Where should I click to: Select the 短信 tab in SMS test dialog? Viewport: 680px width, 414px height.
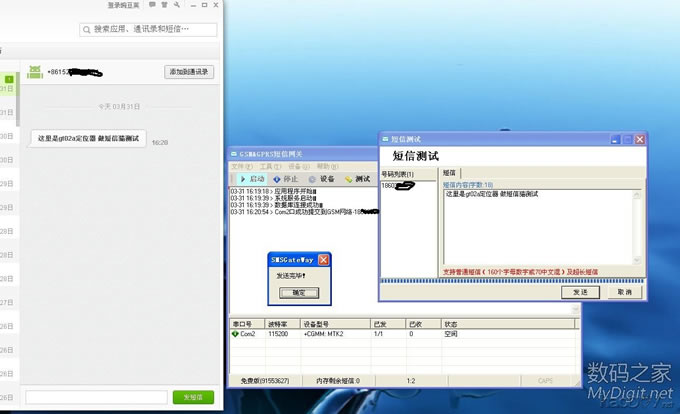coord(450,173)
